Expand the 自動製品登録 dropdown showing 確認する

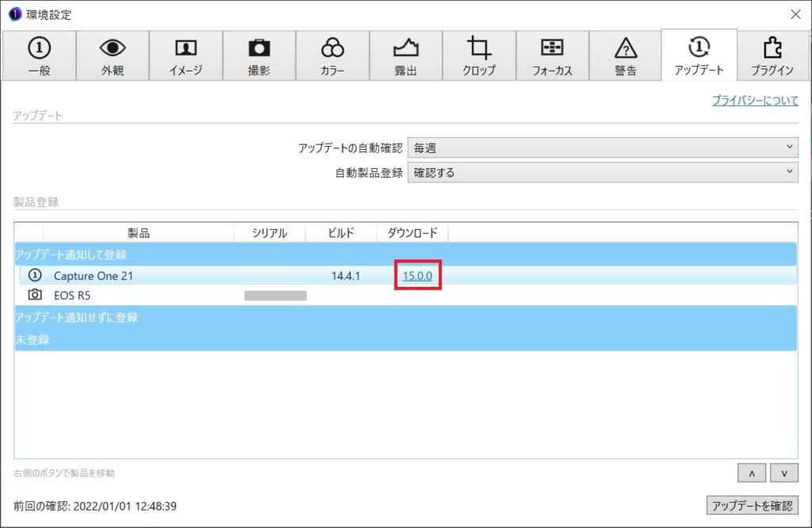pyautogui.click(x=603, y=172)
